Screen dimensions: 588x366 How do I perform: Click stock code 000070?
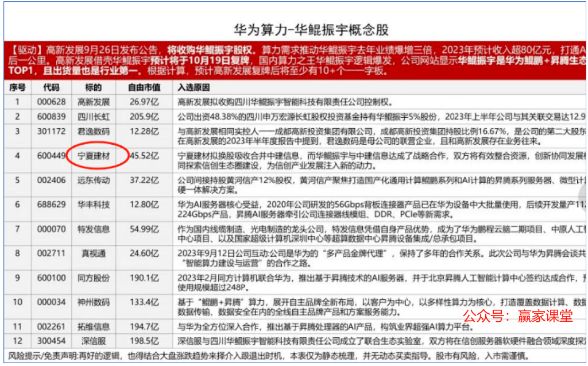51,229
